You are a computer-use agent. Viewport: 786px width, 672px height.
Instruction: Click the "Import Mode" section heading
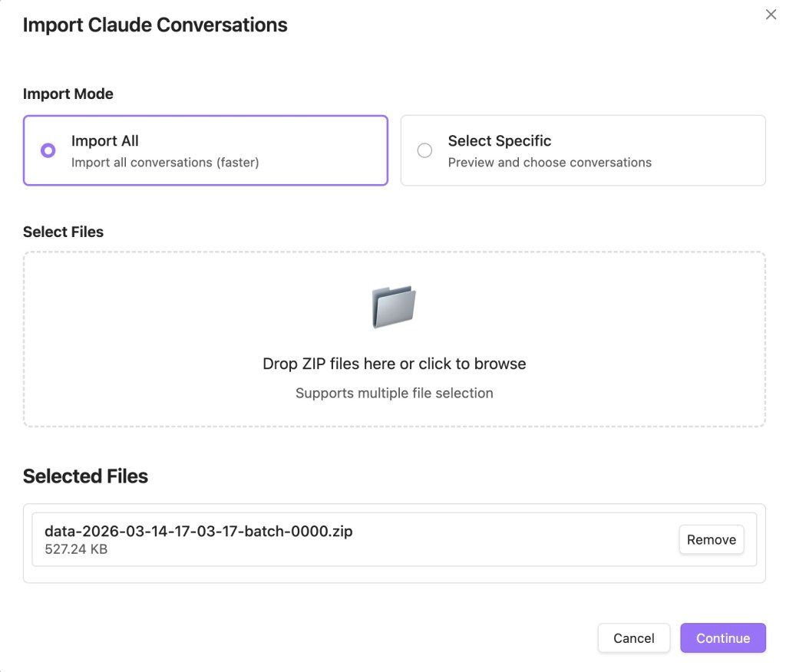[68, 94]
